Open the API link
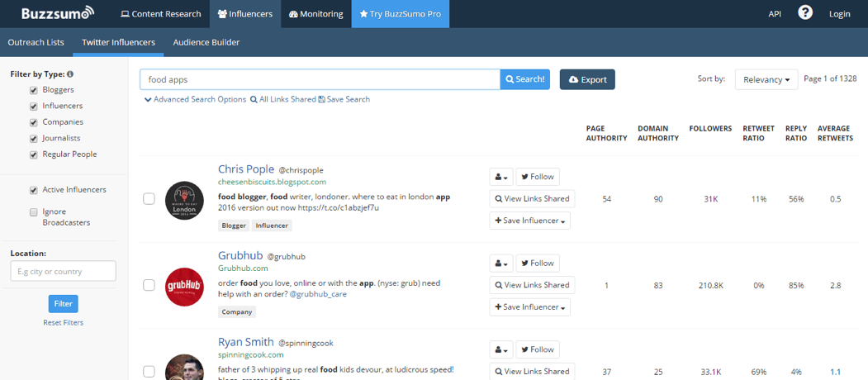Screen dimensions: 868x380 pos(775,14)
